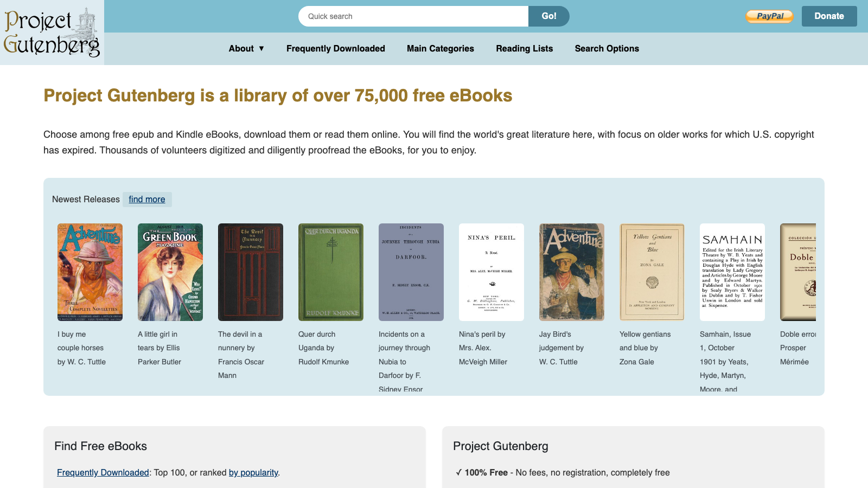Screen dimensions: 868x488
Task: Click inside the Quick search field
Action: tap(413, 16)
